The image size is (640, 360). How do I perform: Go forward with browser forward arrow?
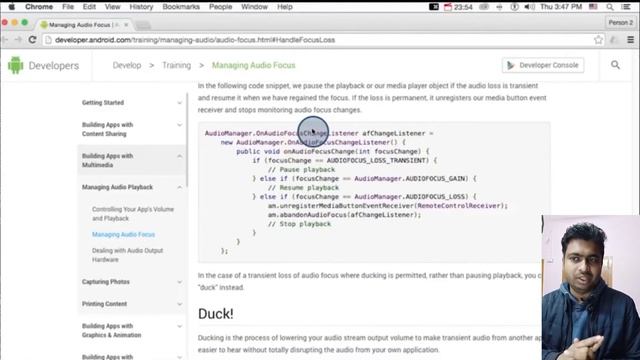(x=18, y=40)
